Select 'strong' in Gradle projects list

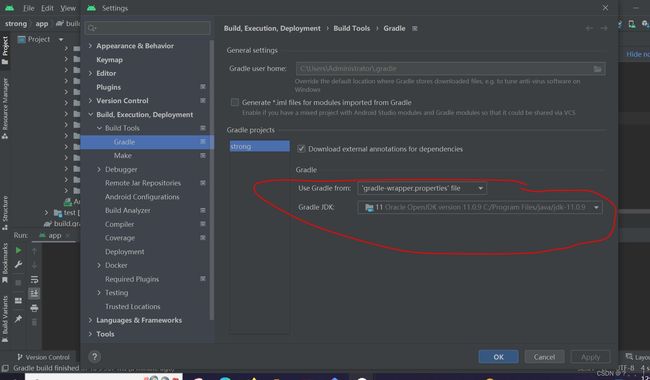260,146
